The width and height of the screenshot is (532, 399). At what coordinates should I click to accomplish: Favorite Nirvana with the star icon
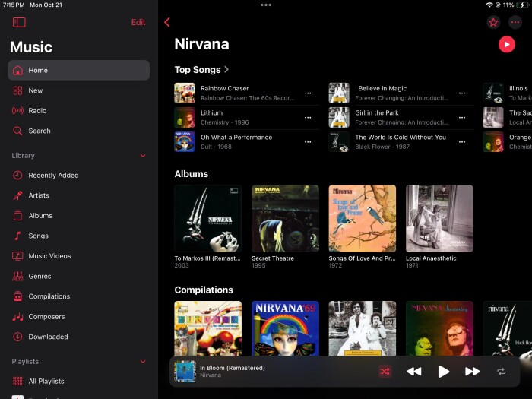(x=493, y=23)
